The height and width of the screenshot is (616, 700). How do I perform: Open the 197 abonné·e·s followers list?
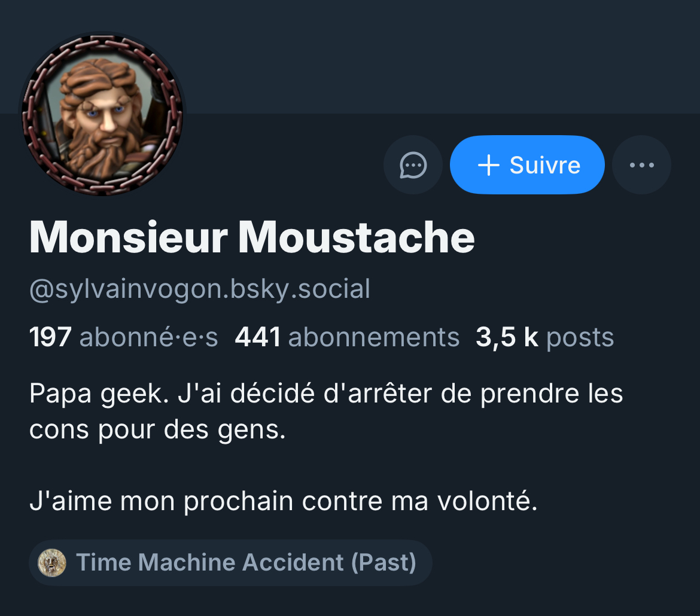pyautogui.click(x=123, y=337)
